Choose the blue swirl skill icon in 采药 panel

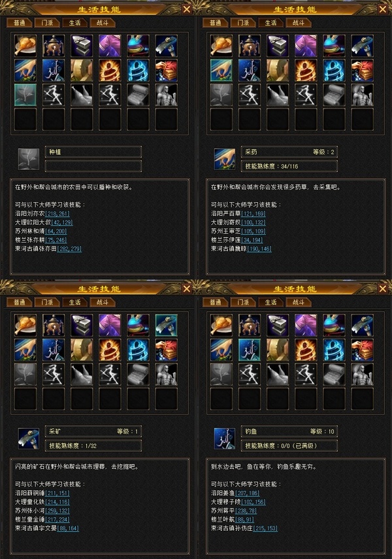pos(334,70)
